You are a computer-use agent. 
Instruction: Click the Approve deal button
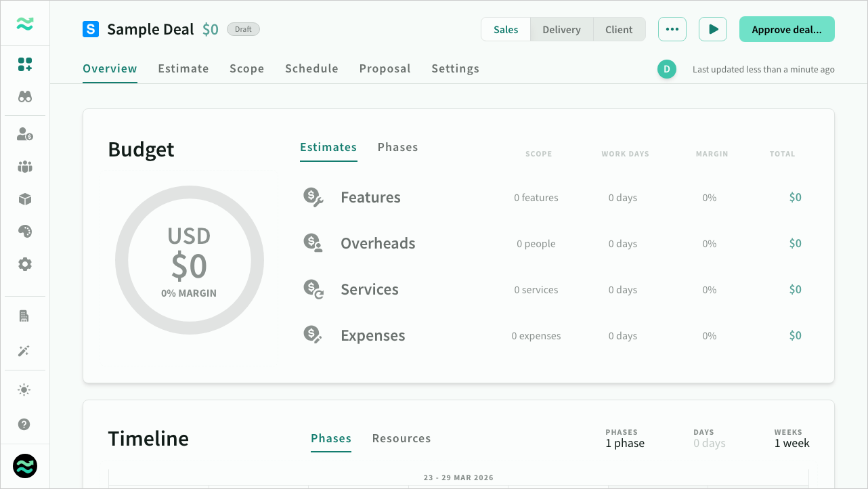786,30
